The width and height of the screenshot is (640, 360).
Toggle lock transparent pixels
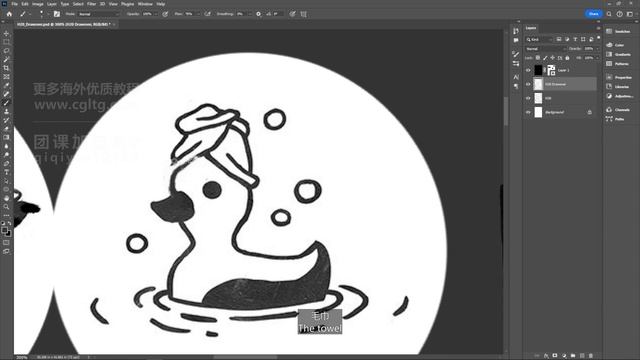(538, 58)
